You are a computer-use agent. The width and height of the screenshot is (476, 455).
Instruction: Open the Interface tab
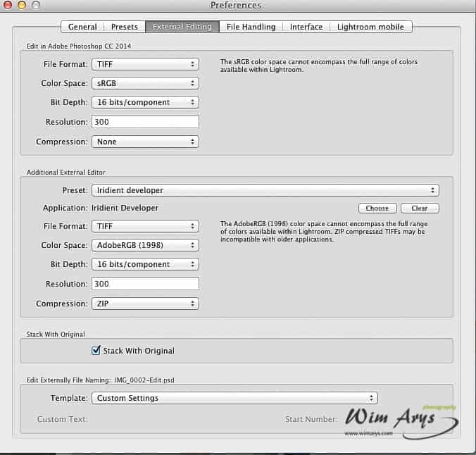point(306,27)
